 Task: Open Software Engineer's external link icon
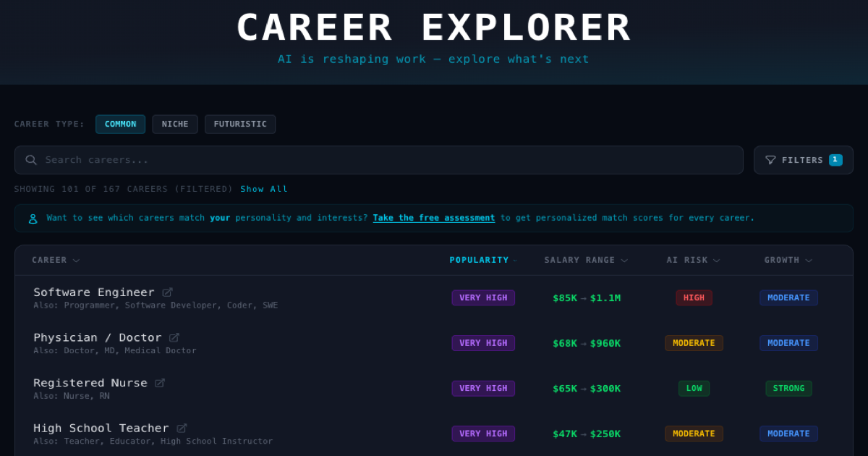click(167, 291)
